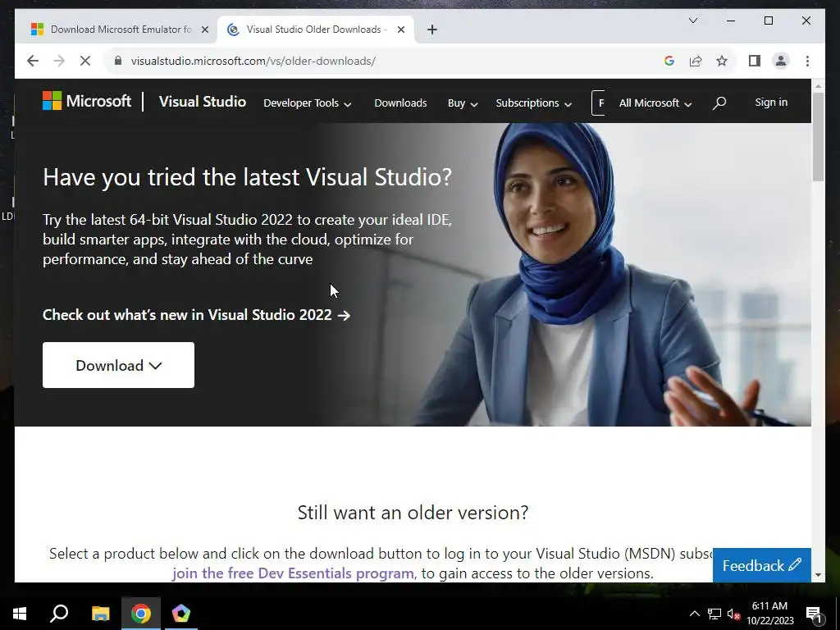Screen dimensions: 840x630
Task: Open network status tray icon
Action: coord(714,614)
